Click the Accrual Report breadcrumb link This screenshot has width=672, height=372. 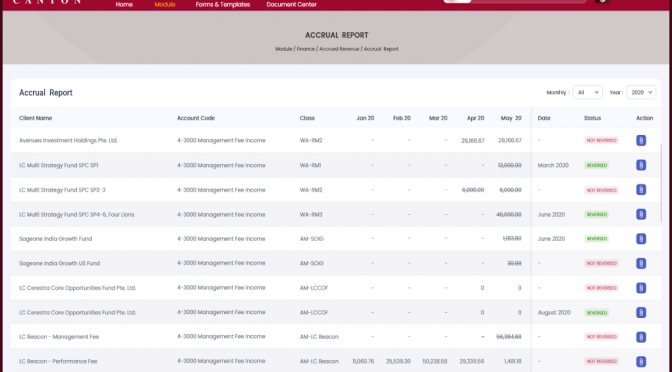pos(381,49)
